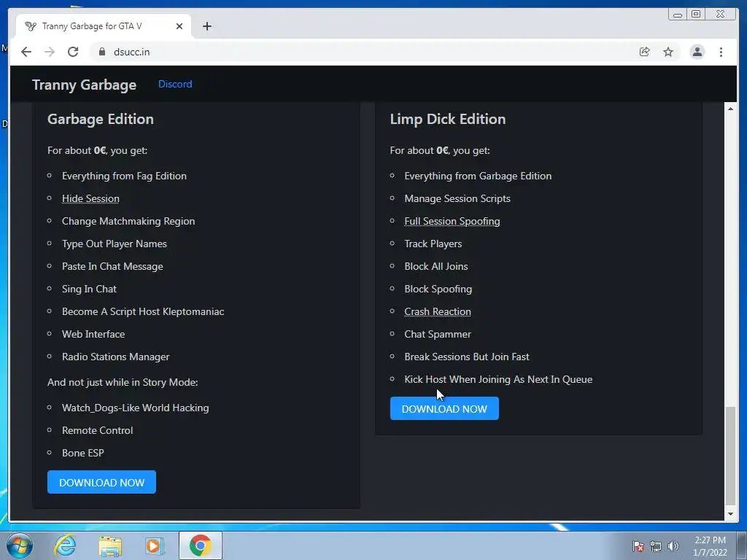The width and height of the screenshot is (747, 560).
Task: Close the GTA V tab
Action: [179, 26]
